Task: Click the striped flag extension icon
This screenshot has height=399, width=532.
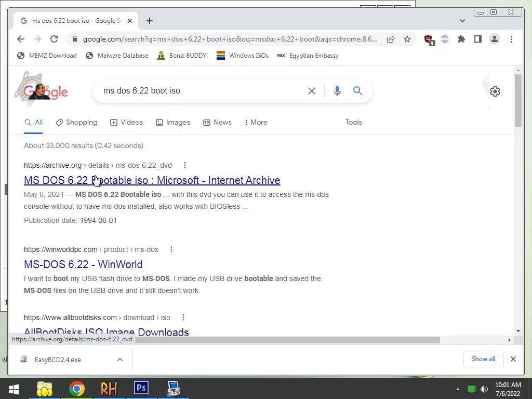Action: point(445,39)
